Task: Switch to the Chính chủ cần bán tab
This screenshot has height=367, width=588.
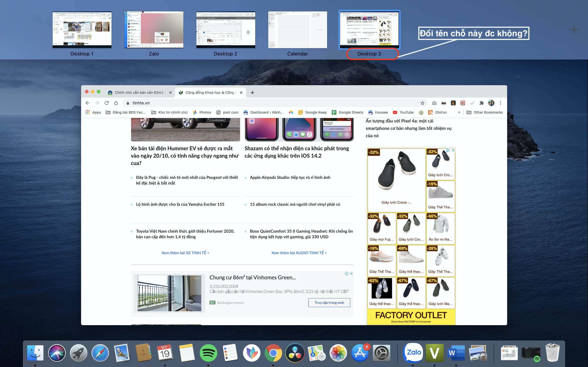Action: pyautogui.click(x=140, y=93)
